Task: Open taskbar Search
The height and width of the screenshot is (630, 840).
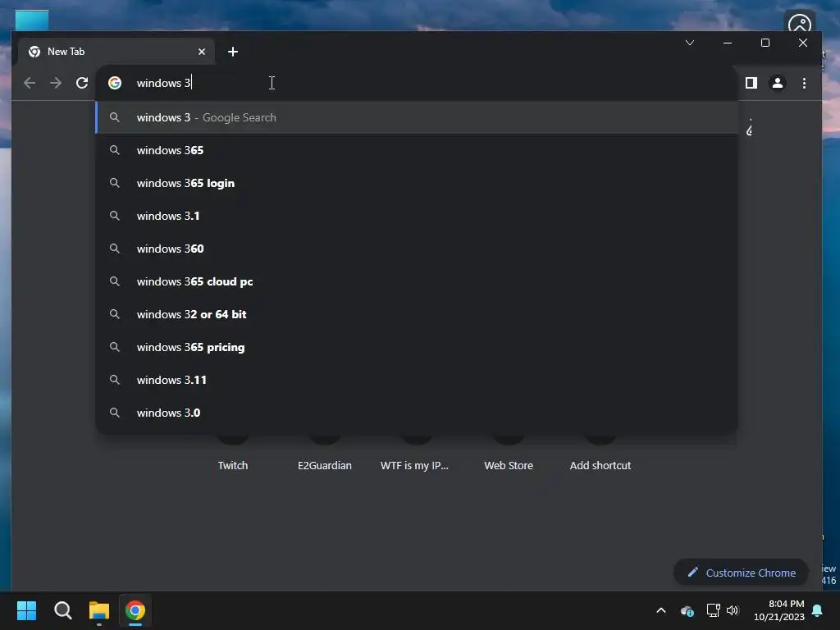Action: (62, 610)
